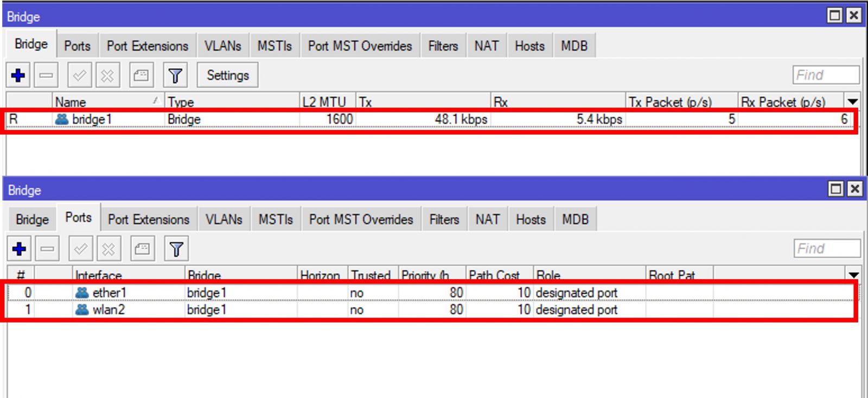Click Find search field in lower Ports window

click(x=827, y=249)
